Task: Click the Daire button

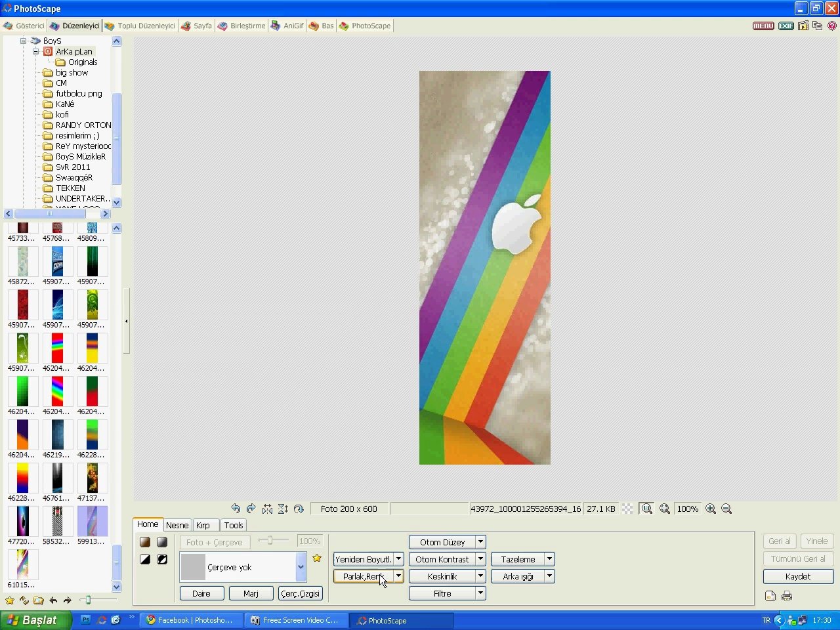Action: 201,593
